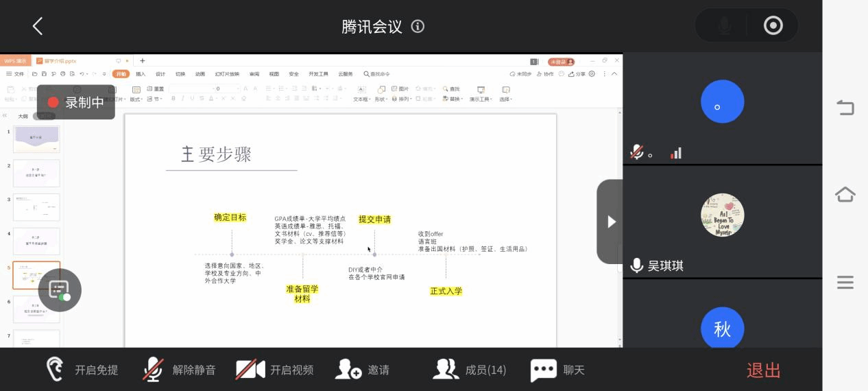The image size is (868, 391).
Task: Open the 成员(14) member list
Action: [470, 370]
